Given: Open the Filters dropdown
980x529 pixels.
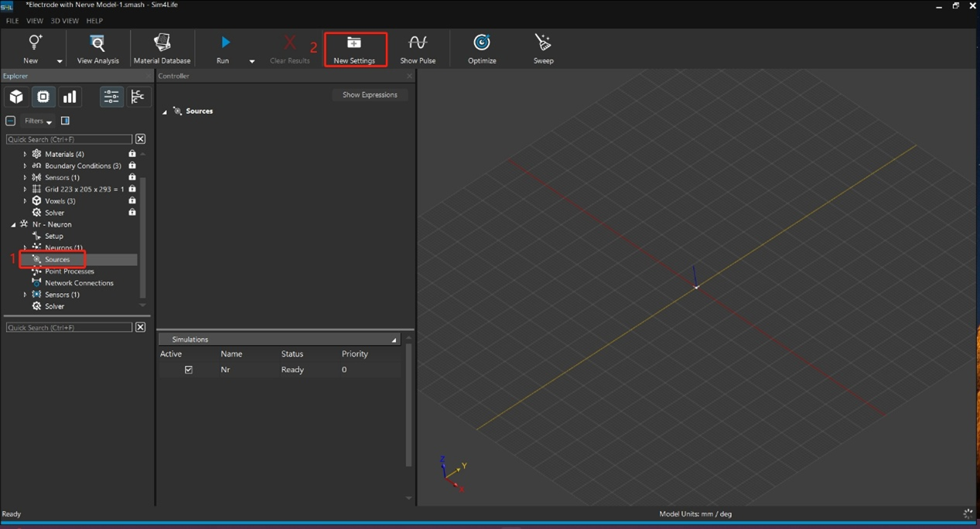Looking at the screenshot, I should tap(38, 121).
